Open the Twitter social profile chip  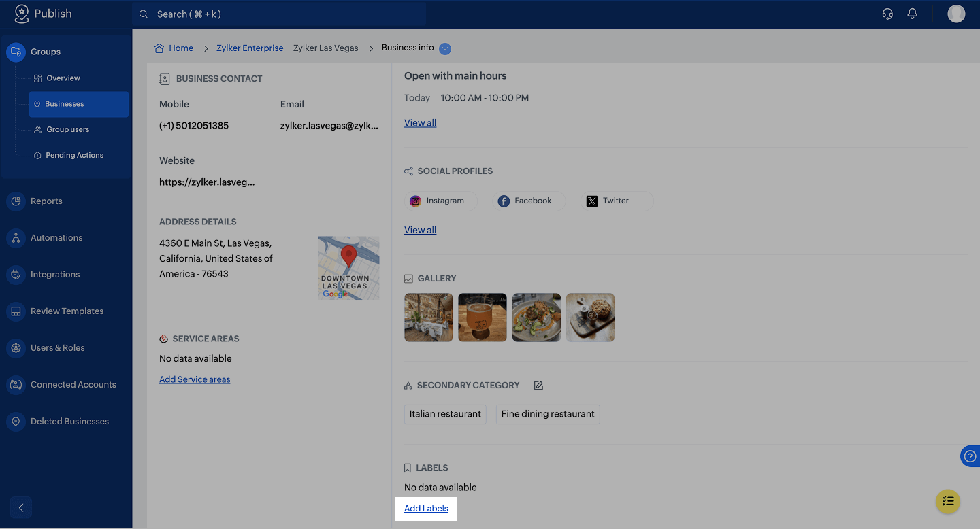coord(617,201)
